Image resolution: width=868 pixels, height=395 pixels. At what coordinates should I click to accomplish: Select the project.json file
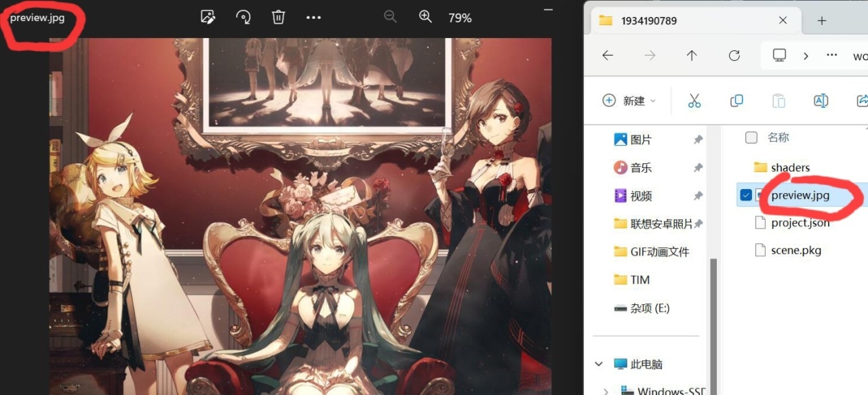click(800, 222)
